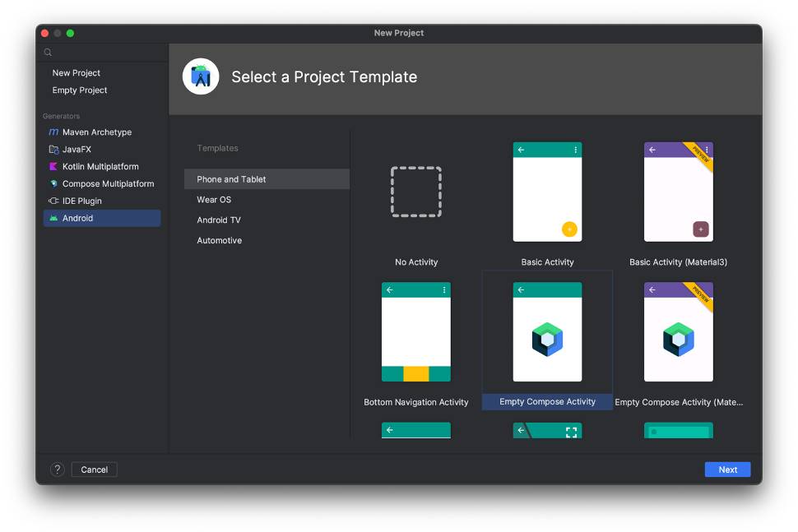Screen dimensions: 798x532
Task: Click the IDE Plugin icon
Action: point(53,201)
